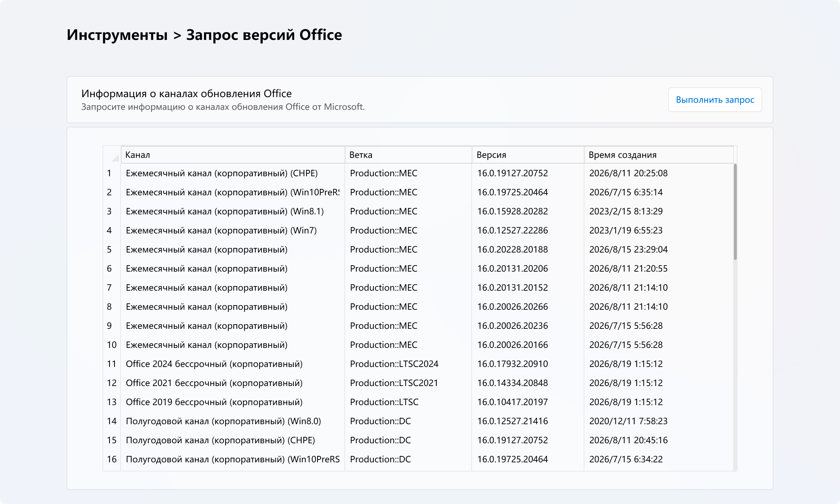Sort by the Канал column header
This screenshot has height=504, width=840.
coord(233,155)
